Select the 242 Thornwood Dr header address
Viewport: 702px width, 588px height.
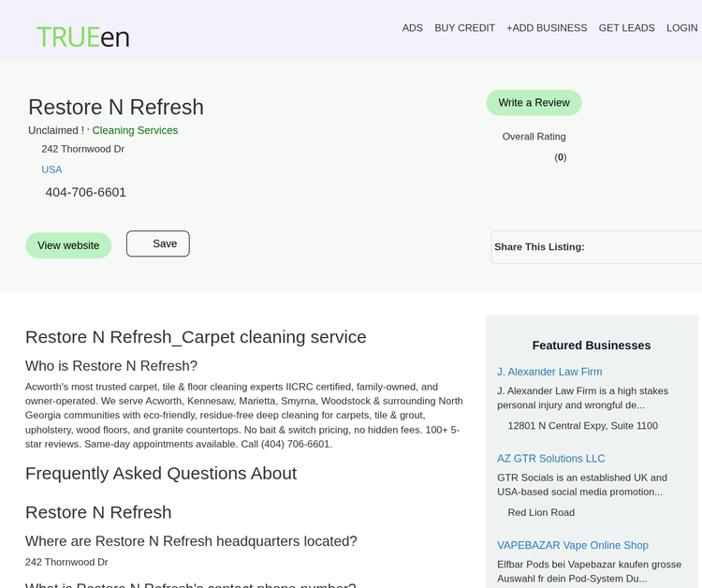(82, 149)
